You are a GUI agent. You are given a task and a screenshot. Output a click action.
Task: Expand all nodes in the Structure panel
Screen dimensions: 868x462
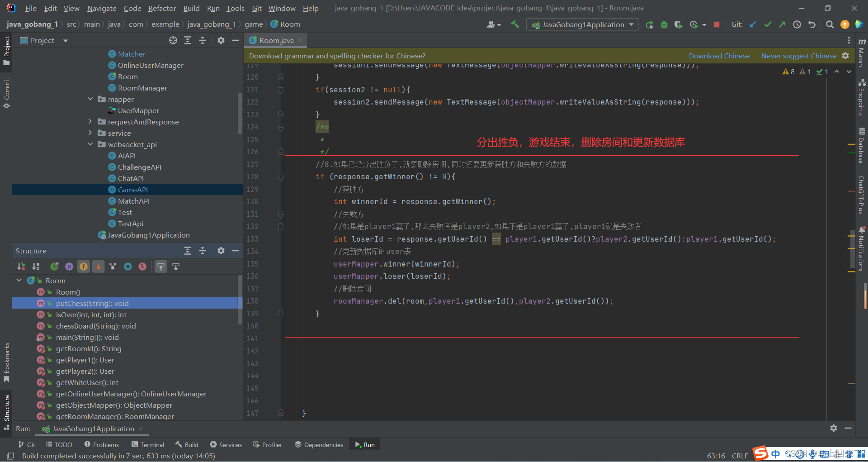188,251
